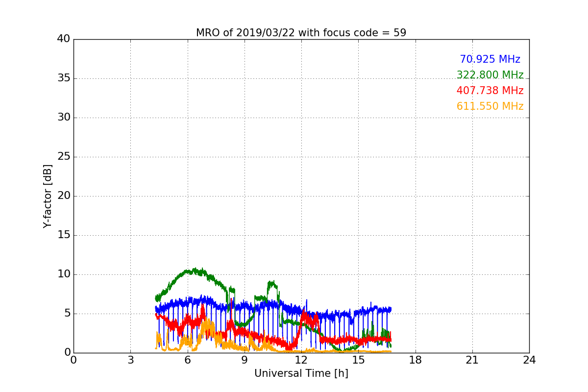Click the y-axis tick value 10
This screenshot has height=392, width=588.
[x=64, y=274]
